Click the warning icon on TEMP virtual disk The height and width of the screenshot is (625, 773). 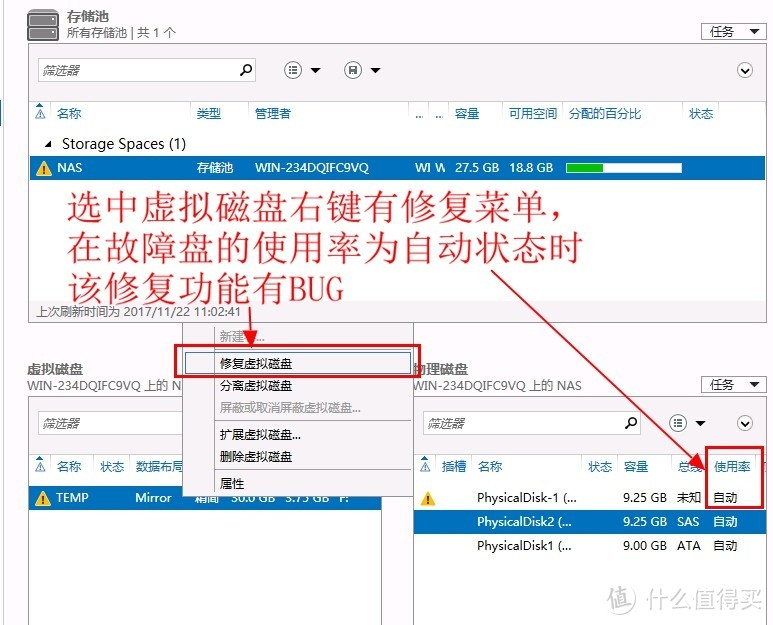[x=43, y=498]
